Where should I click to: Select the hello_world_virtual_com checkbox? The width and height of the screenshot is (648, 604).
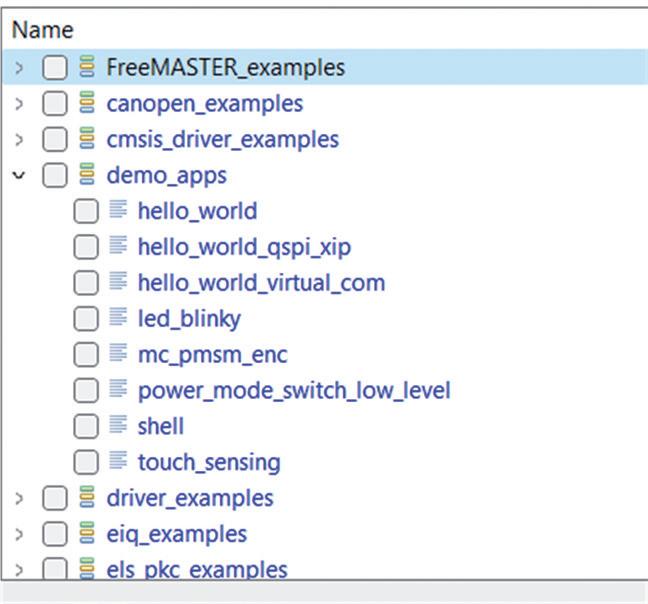(x=86, y=283)
